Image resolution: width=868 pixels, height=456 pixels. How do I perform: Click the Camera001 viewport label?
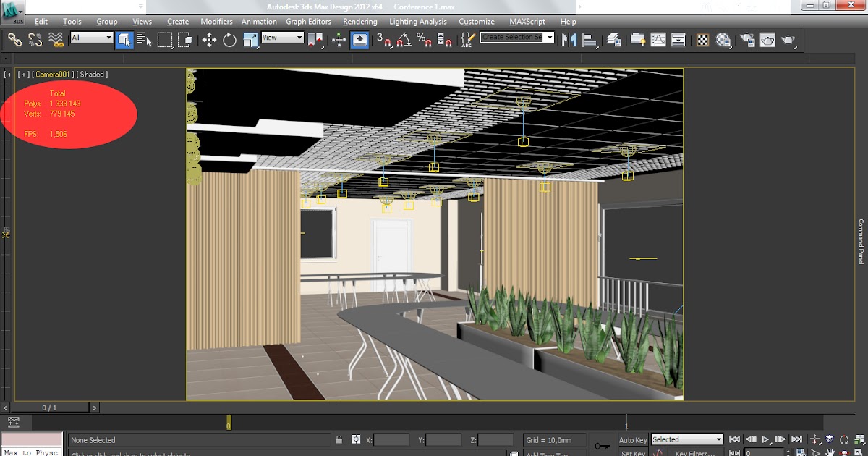coord(54,75)
